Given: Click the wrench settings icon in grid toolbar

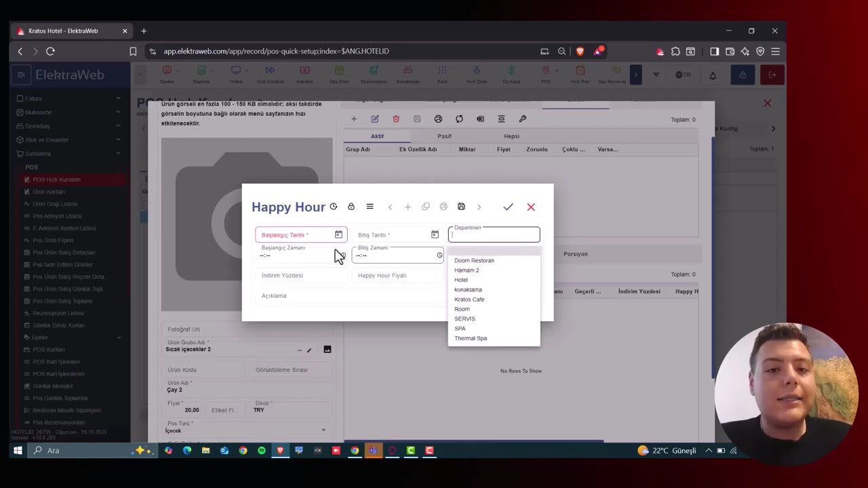Looking at the screenshot, I should (x=522, y=119).
